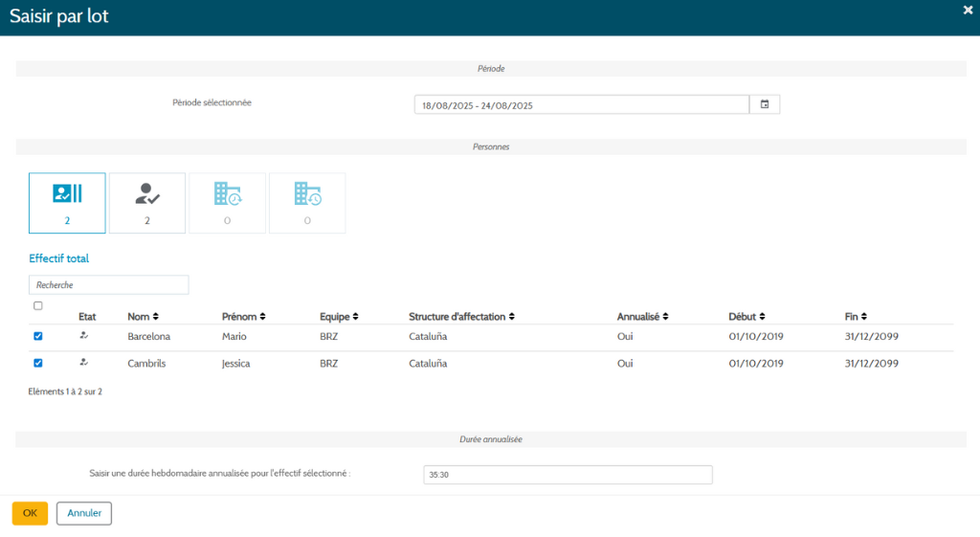Click the fourth building-history tile showing 0

pos(307,203)
